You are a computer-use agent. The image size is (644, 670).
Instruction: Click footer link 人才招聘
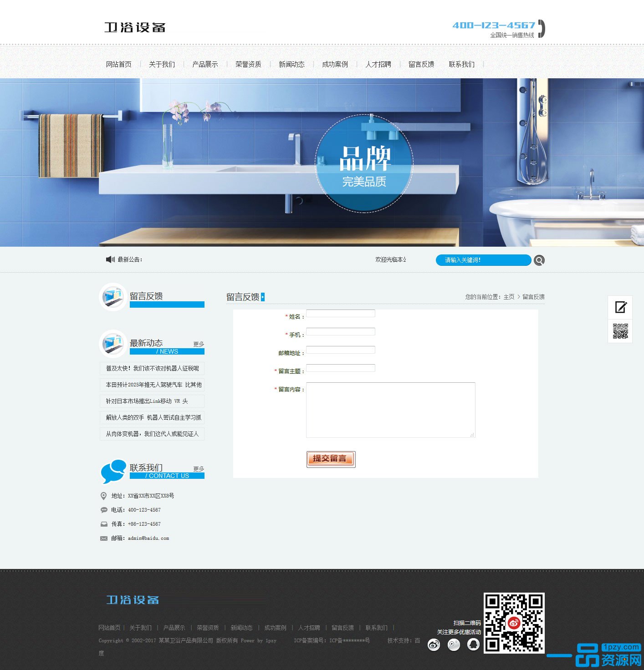(x=309, y=628)
